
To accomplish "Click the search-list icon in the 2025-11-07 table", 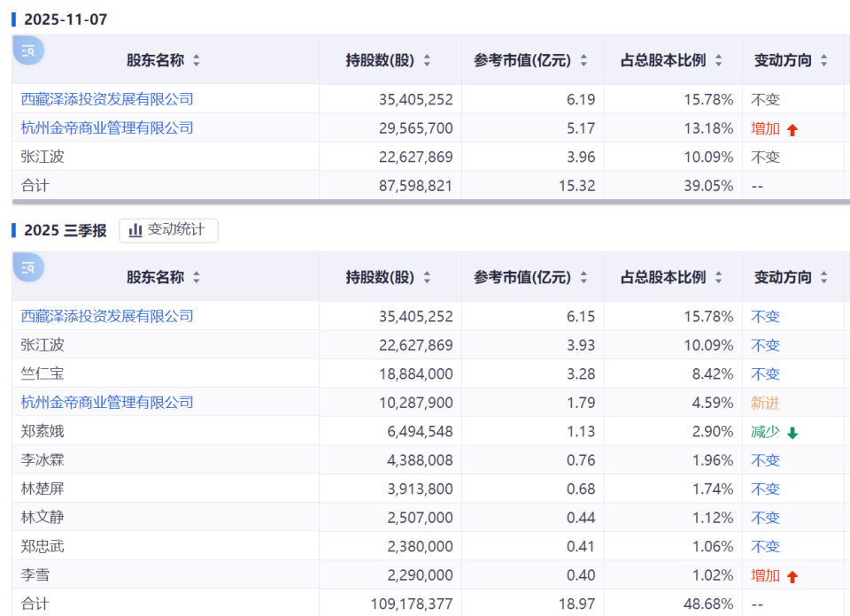I will [28, 50].
